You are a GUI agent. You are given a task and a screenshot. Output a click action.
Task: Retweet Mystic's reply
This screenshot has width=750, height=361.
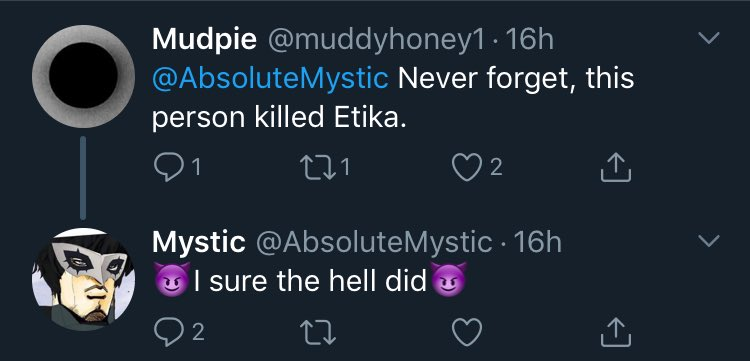[318, 333]
